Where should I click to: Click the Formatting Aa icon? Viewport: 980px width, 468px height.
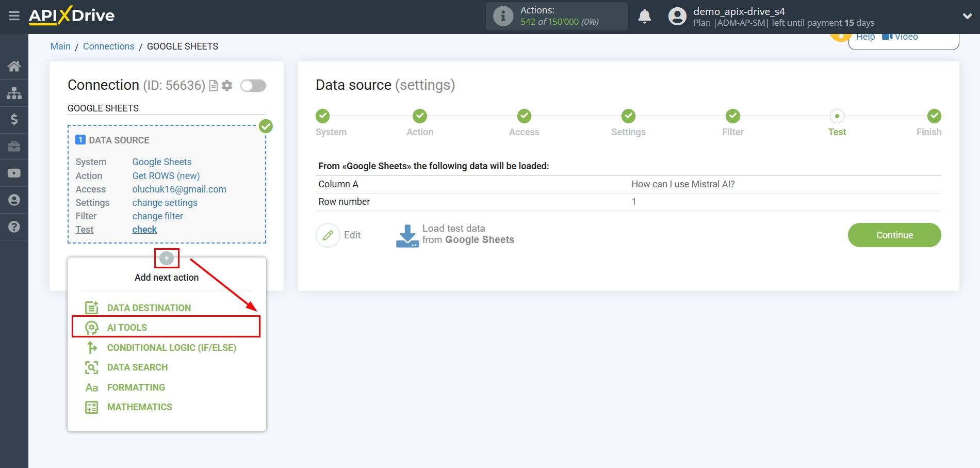point(91,387)
